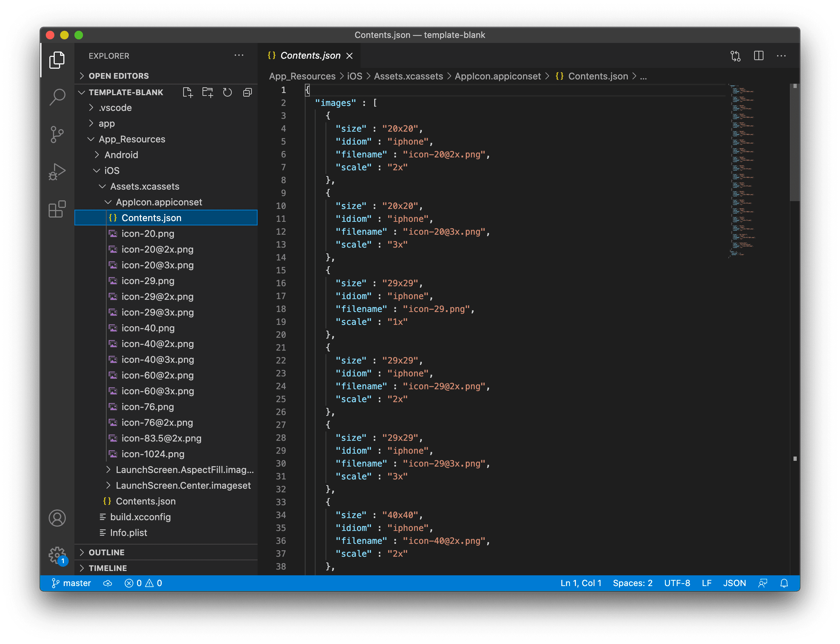The image size is (840, 644).
Task: Click the Refresh Explorer icon
Action: [x=227, y=92]
